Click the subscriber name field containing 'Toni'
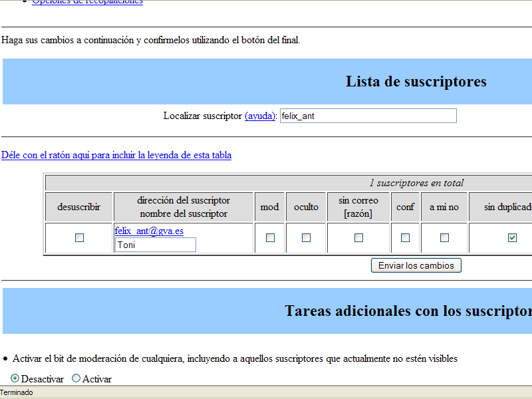Image resolution: width=532 pixels, height=399 pixels. click(x=156, y=245)
